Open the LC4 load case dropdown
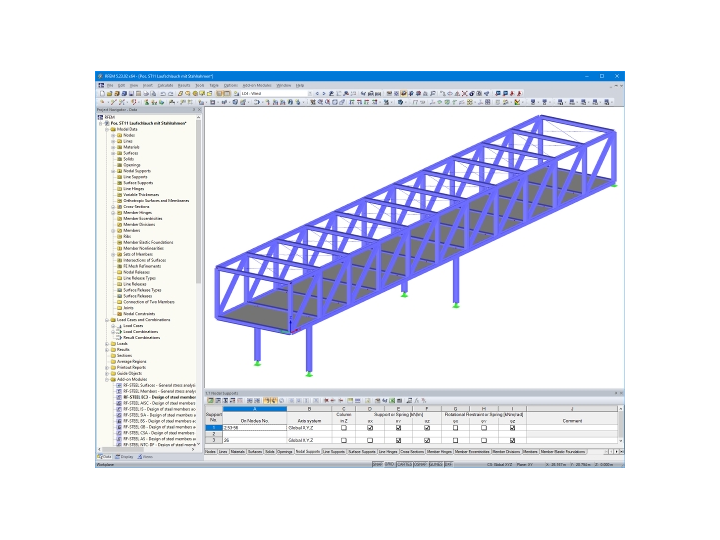Viewport: 720px width, 540px height. click(x=310, y=94)
